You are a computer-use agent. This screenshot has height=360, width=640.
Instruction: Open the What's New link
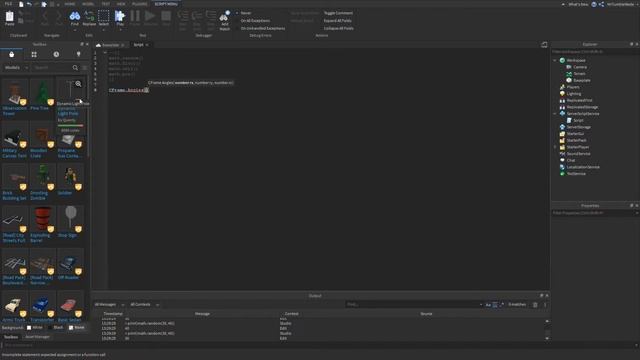[x=578, y=4]
